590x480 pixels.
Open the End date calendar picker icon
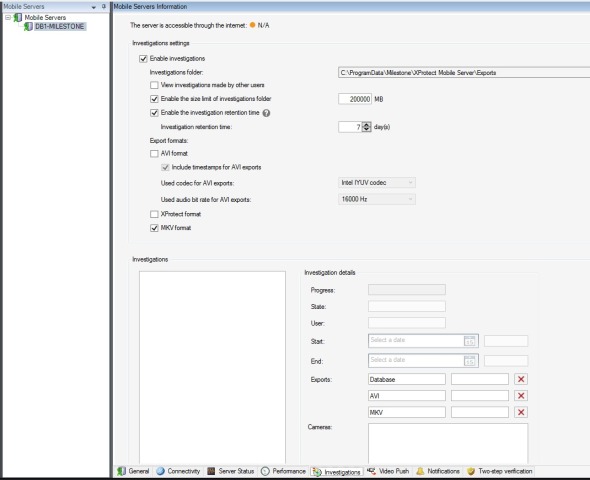click(x=469, y=361)
